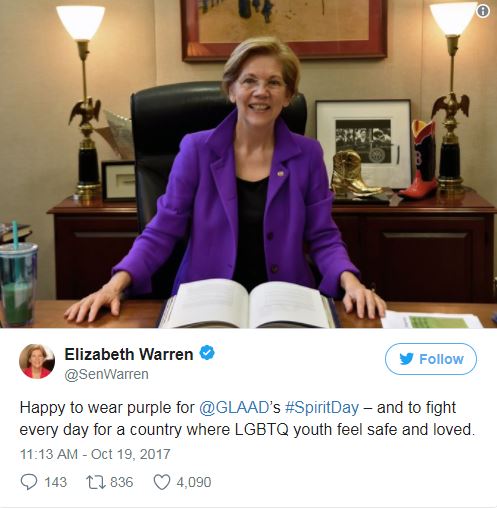Open Elizabeth Warren's round profile avatar
The width and height of the screenshot is (497, 509).
pyautogui.click(x=37, y=361)
